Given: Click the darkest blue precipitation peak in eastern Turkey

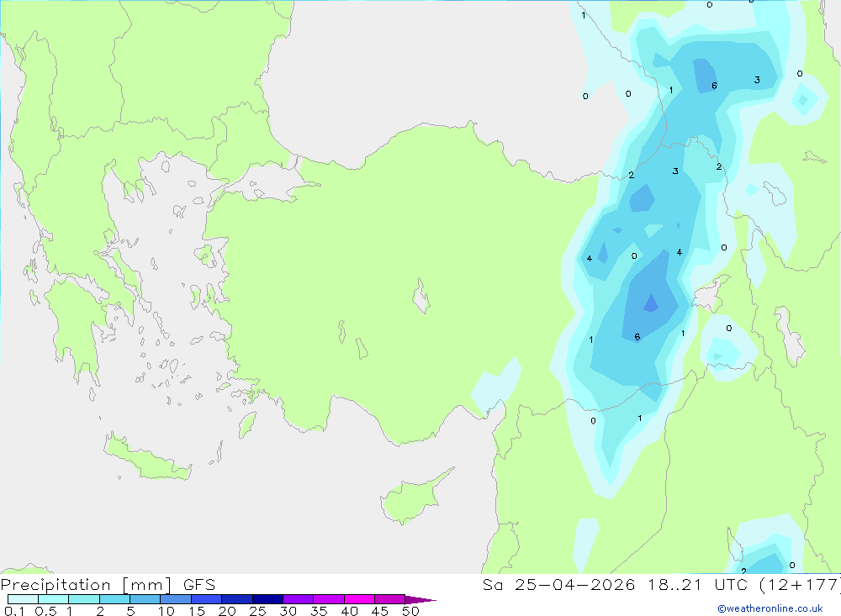Looking at the screenshot, I should click(651, 303).
